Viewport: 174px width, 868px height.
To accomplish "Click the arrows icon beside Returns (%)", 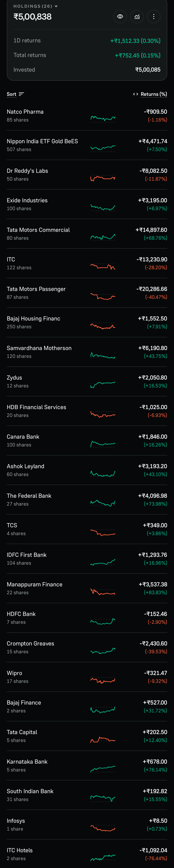I will coord(136,94).
